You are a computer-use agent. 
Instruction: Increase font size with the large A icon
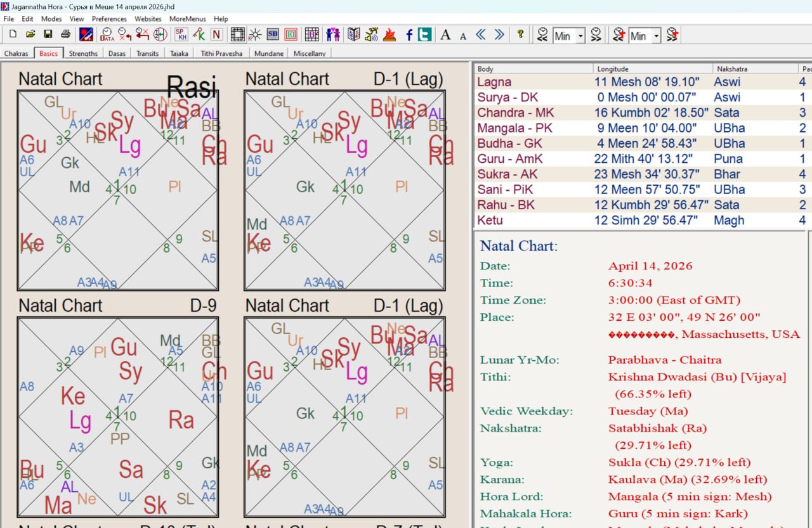445,35
